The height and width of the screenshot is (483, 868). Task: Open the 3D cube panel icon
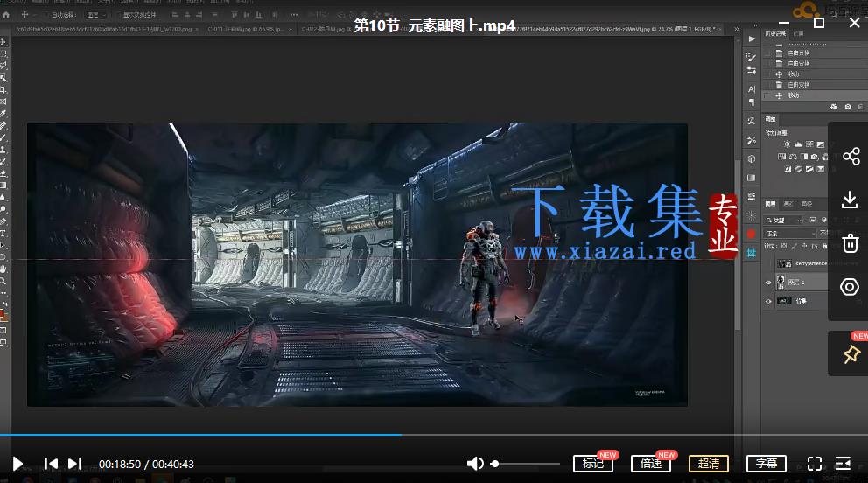(x=752, y=158)
